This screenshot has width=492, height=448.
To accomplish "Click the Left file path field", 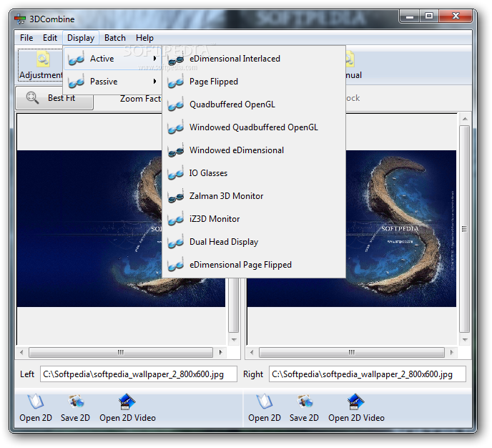I will point(139,374).
